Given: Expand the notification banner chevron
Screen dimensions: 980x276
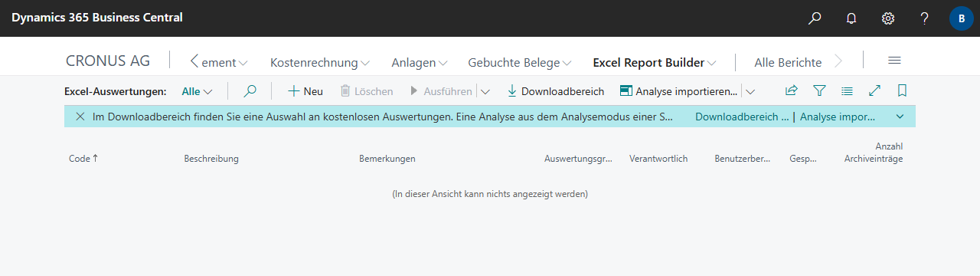Looking at the screenshot, I should point(900,117).
